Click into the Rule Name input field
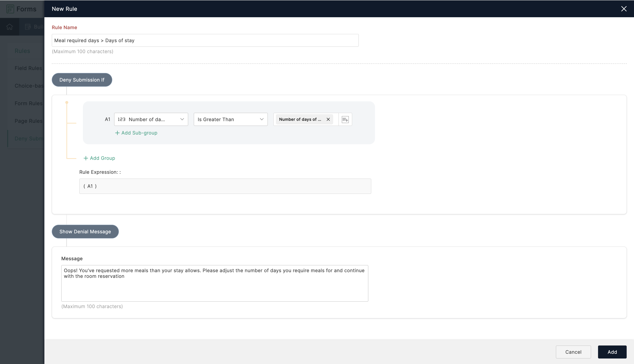The height and width of the screenshot is (364, 634). click(x=205, y=41)
